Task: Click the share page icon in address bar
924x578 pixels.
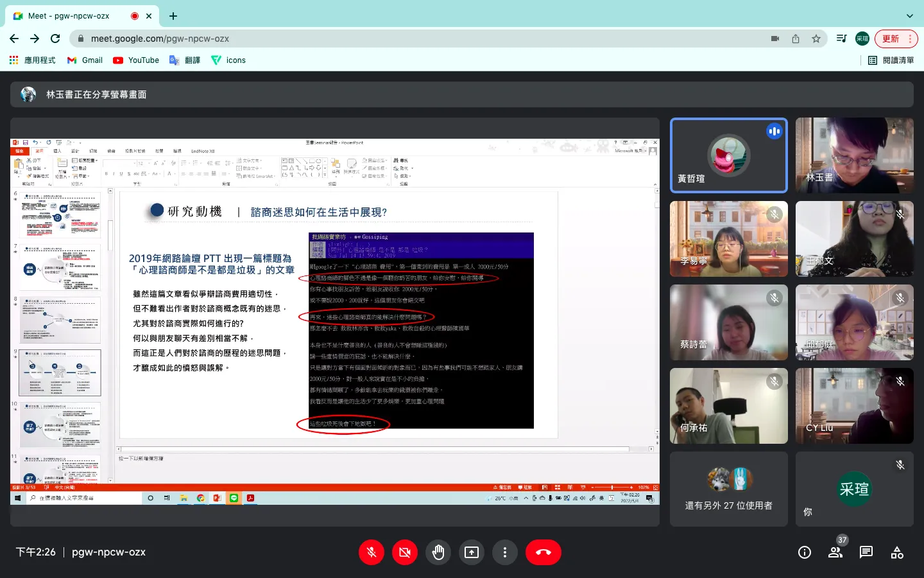Action: pyautogui.click(x=796, y=39)
